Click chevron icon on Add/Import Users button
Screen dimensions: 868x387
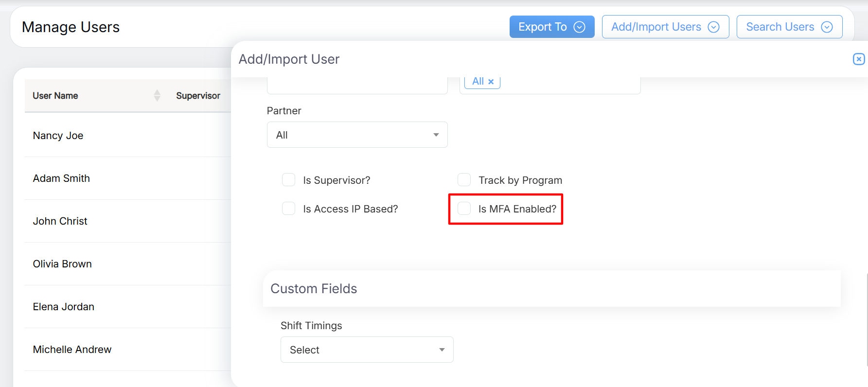click(713, 27)
